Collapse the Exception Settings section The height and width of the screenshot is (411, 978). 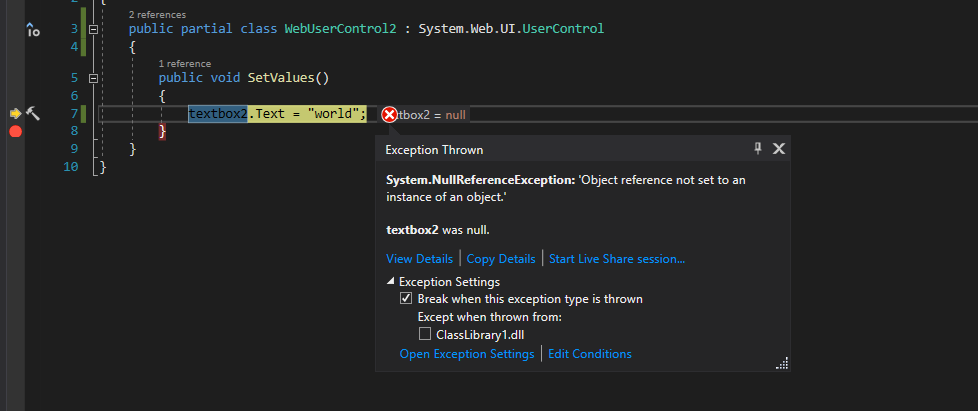coord(390,282)
